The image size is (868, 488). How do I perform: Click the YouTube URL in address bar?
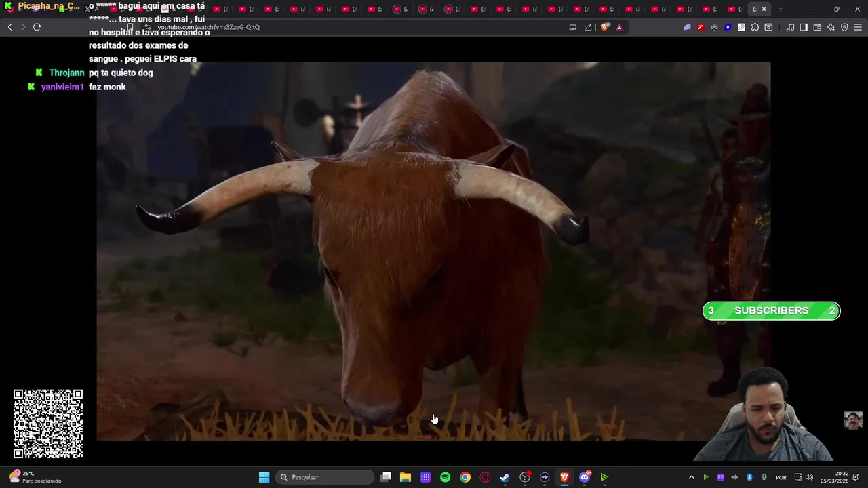[209, 27]
